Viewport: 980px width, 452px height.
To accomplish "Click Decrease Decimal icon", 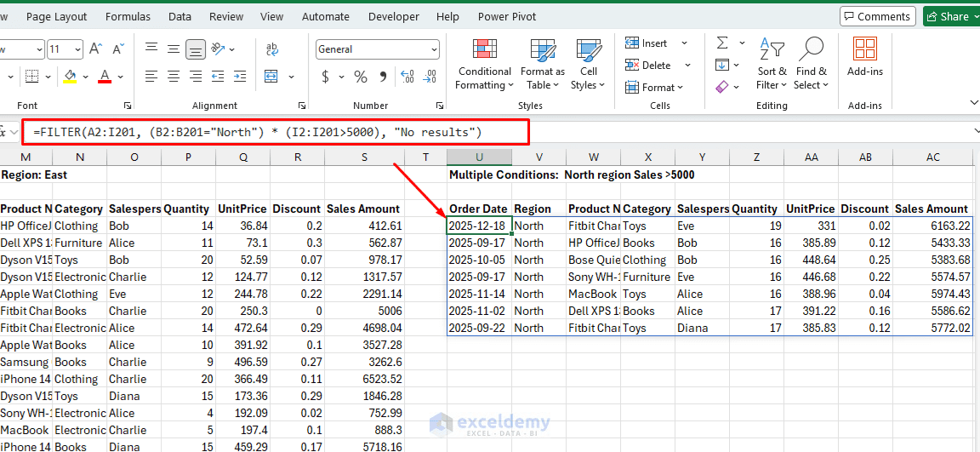I will click(x=430, y=77).
